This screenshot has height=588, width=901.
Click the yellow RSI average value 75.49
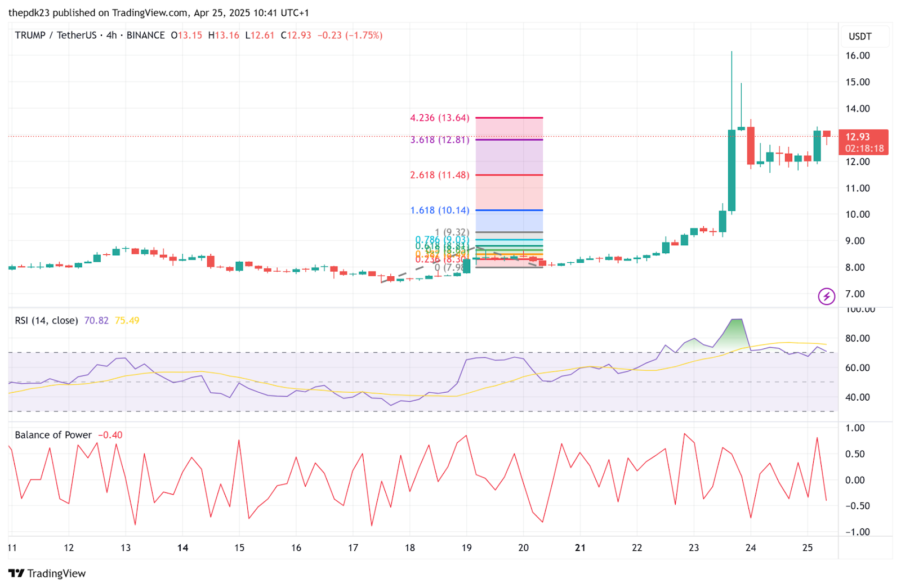tap(127, 321)
